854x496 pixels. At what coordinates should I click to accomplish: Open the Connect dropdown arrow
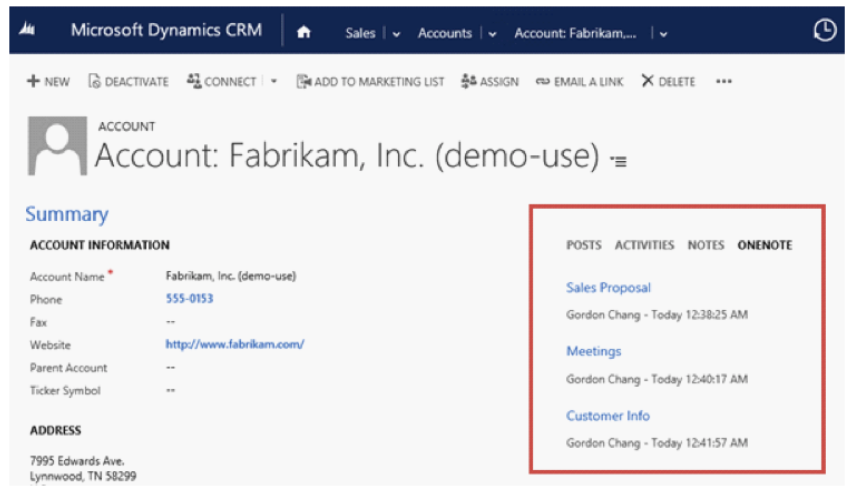274,81
